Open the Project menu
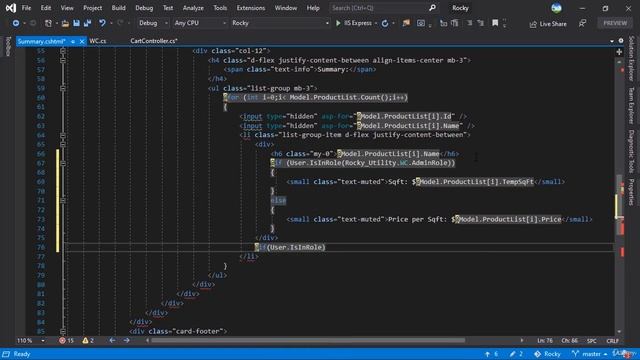Image resolution: width=640 pixels, height=360 pixels. [92, 8]
